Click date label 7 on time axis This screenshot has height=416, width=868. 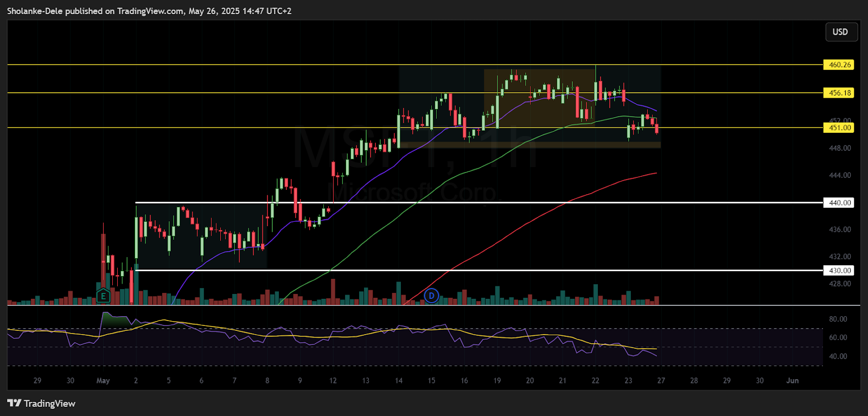(x=234, y=381)
